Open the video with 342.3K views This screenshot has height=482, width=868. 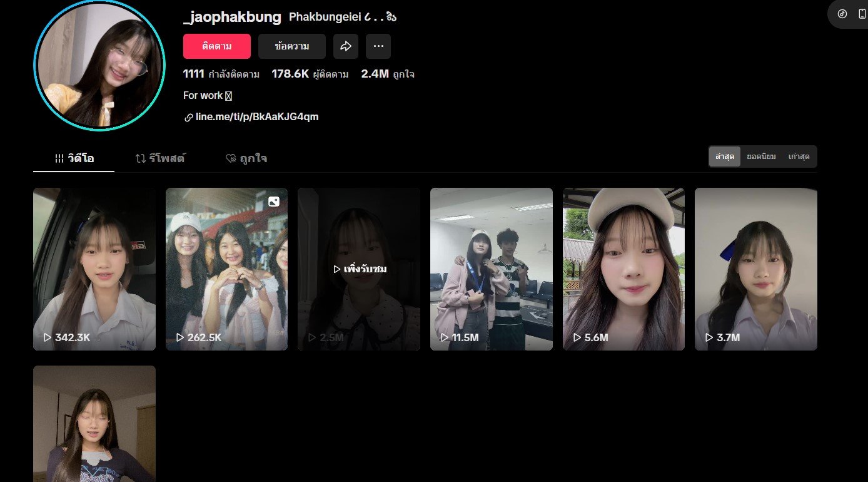point(94,269)
